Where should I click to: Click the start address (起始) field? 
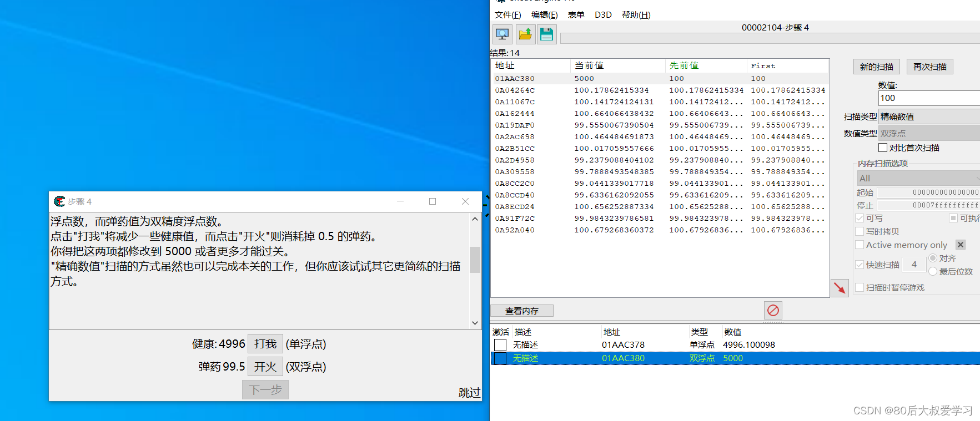[x=928, y=192]
